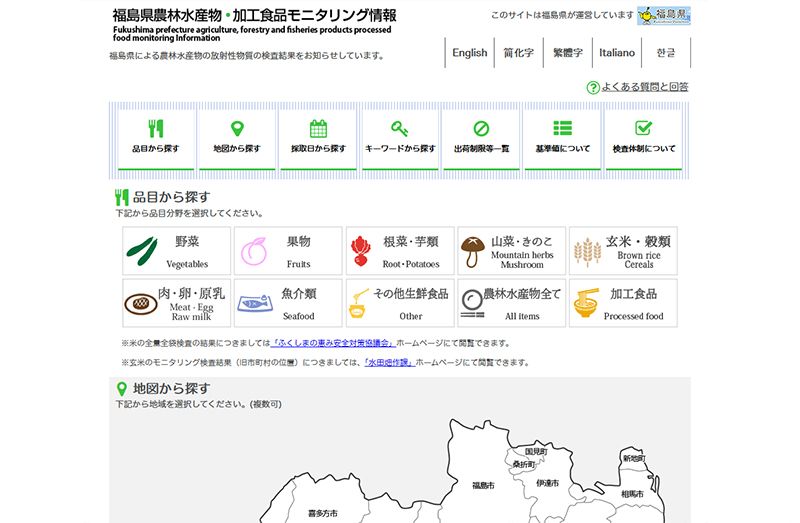
Task: Click the site title 福島県農林水産物・加工食品モニタリング情報
Action: pyautogui.click(x=254, y=16)
